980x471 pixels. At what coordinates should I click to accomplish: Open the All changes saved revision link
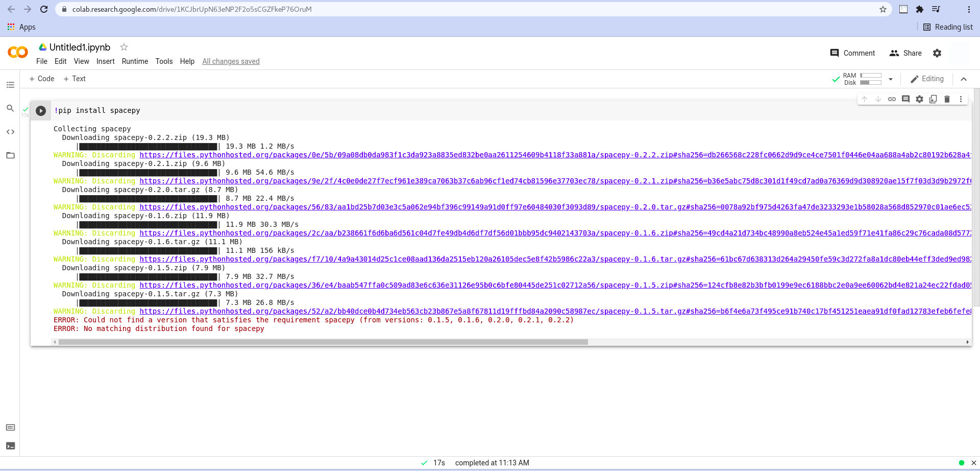point(231,61)
